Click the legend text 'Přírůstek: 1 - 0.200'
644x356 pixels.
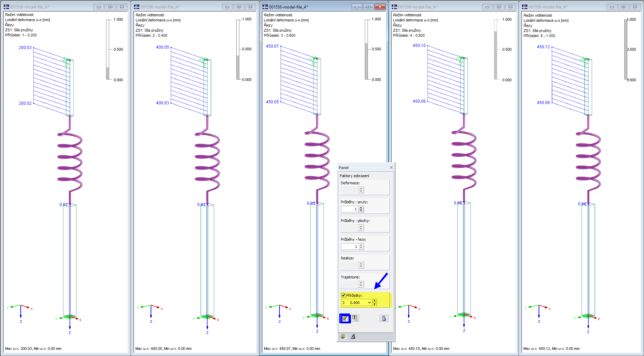21,35
